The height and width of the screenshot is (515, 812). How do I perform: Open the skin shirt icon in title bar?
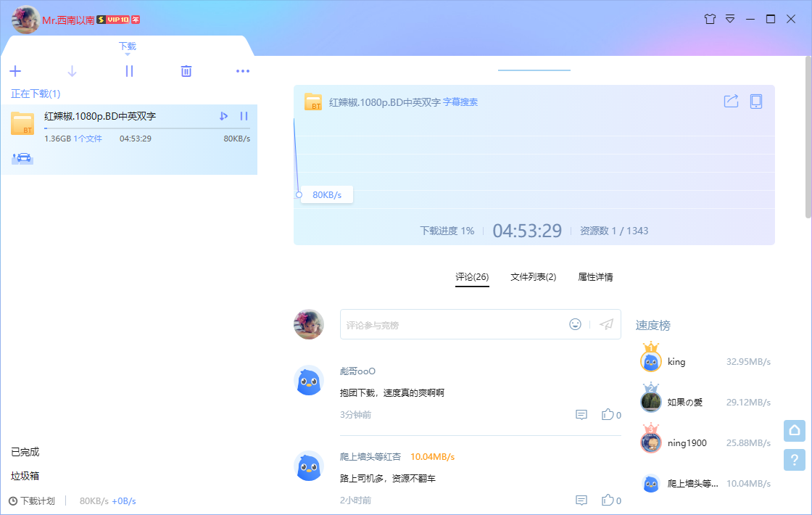coord(710,19)
